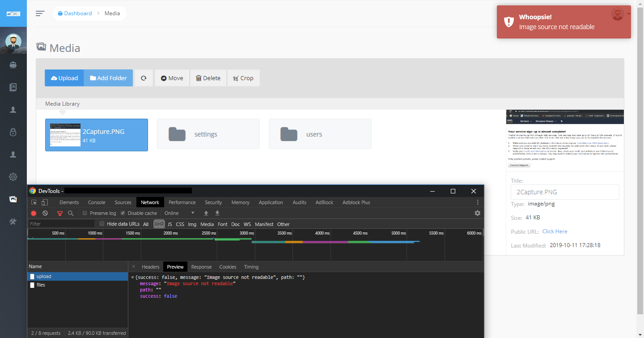
Task: Click the DevTools network filter text box
Action: (62, 224)
